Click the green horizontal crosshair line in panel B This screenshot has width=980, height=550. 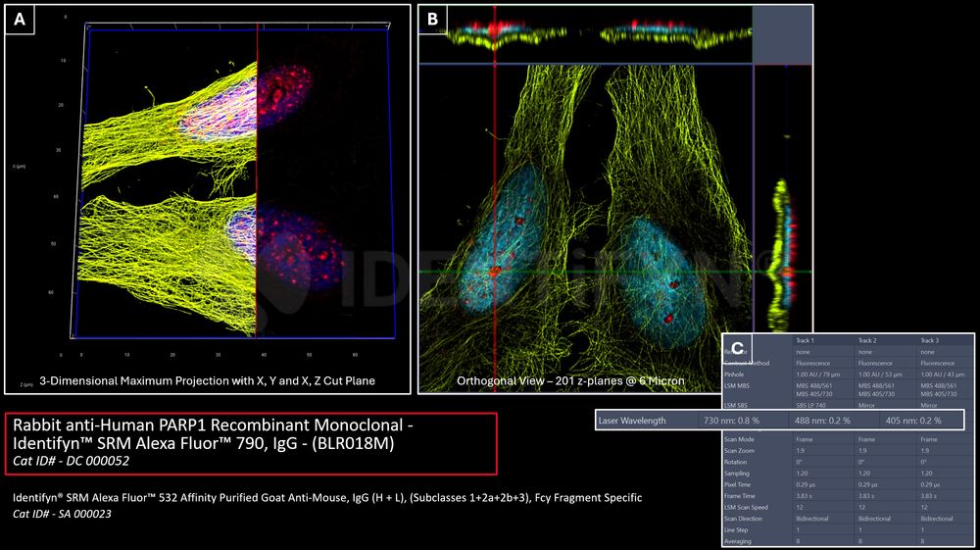588,272
